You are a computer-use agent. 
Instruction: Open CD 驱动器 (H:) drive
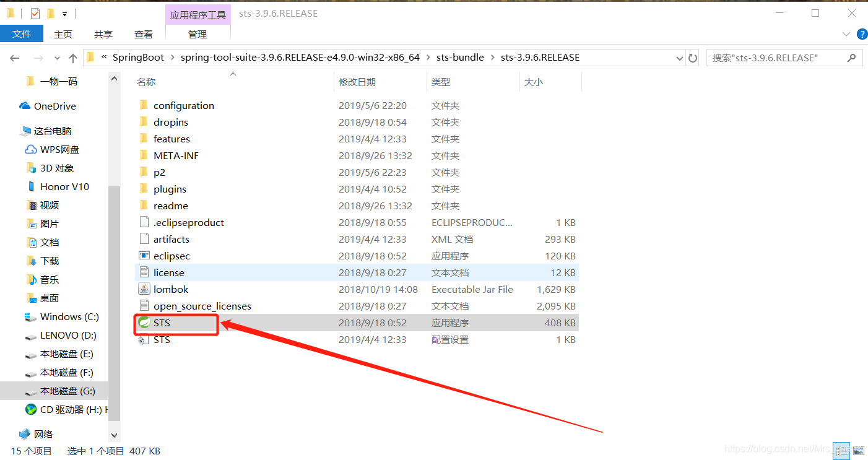(x=66, y=409)
